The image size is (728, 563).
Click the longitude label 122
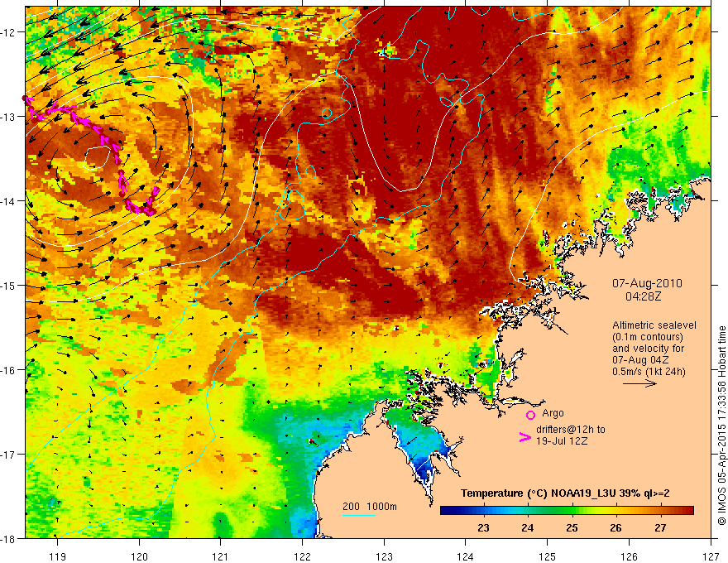click(302, 556)
